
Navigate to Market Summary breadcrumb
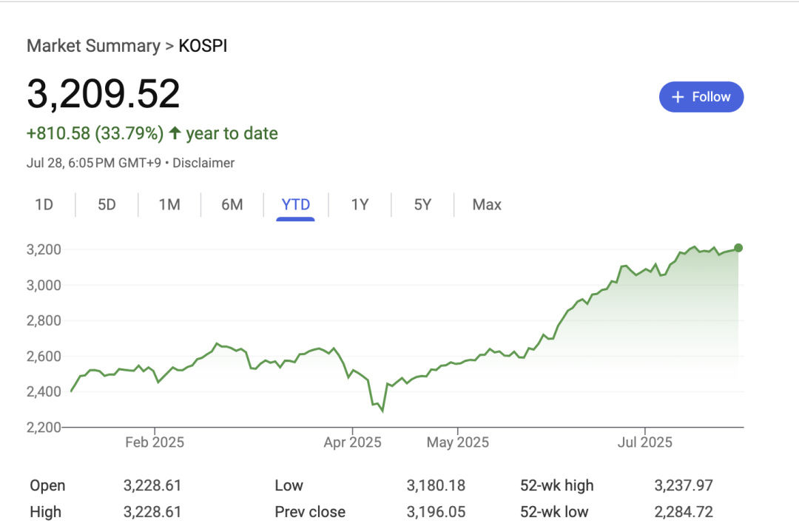tap(93, 45)
